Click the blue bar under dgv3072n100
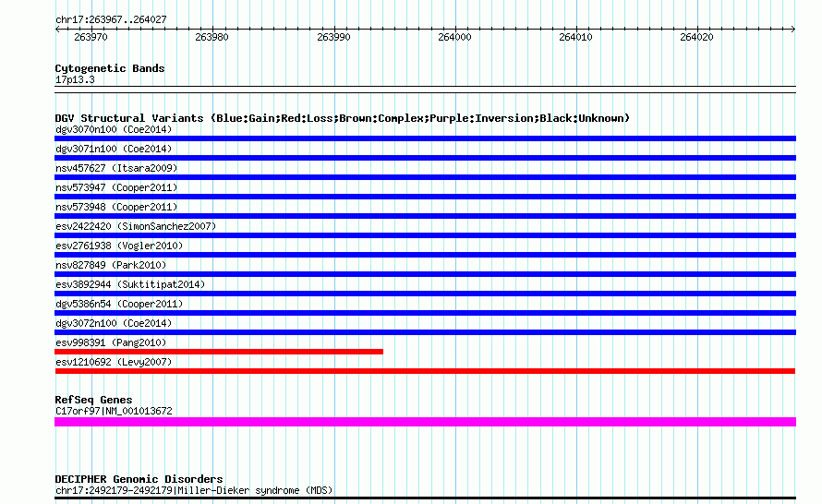 click(425, 332)
